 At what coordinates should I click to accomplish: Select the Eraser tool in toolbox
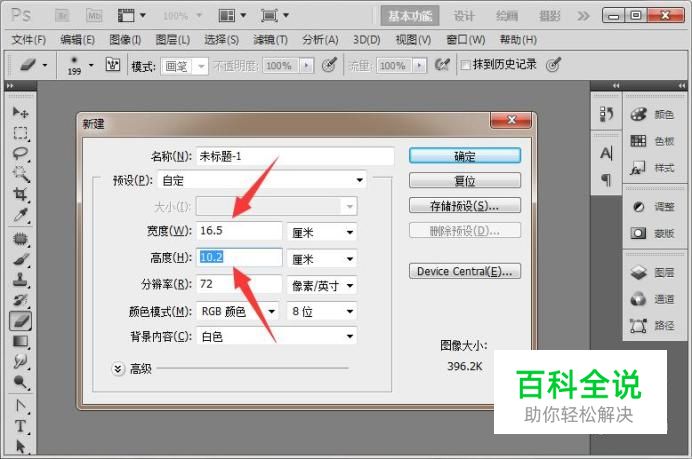click(20, 321)
